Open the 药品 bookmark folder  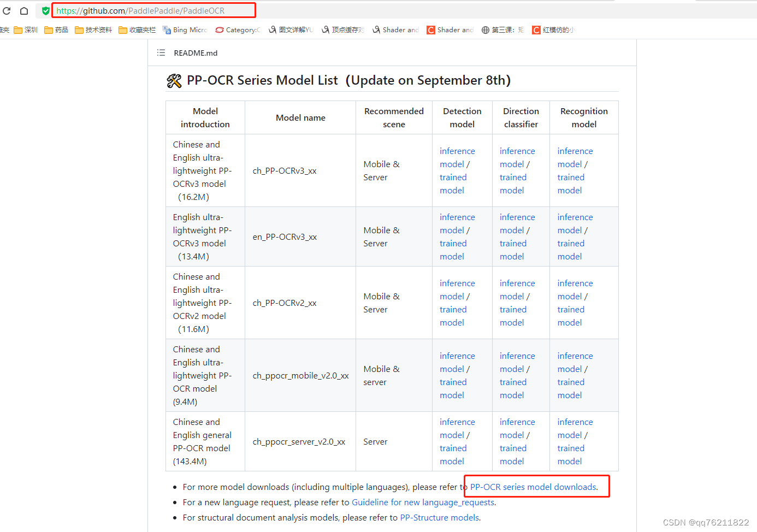click(x=56, y=30)
